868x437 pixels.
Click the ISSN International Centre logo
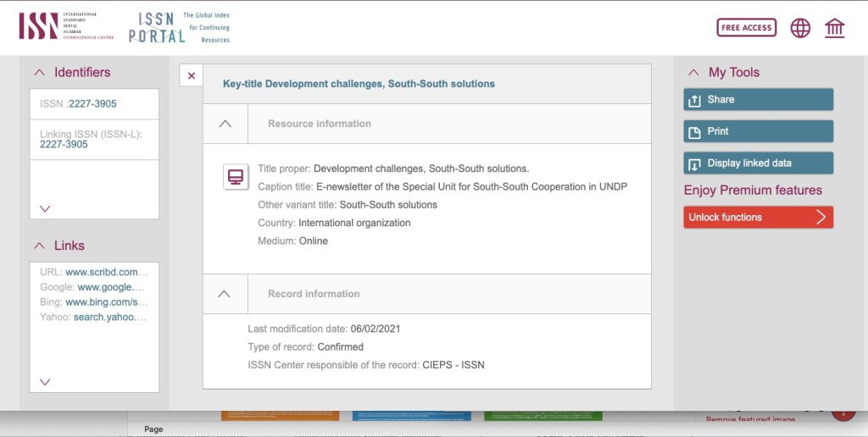58,26
